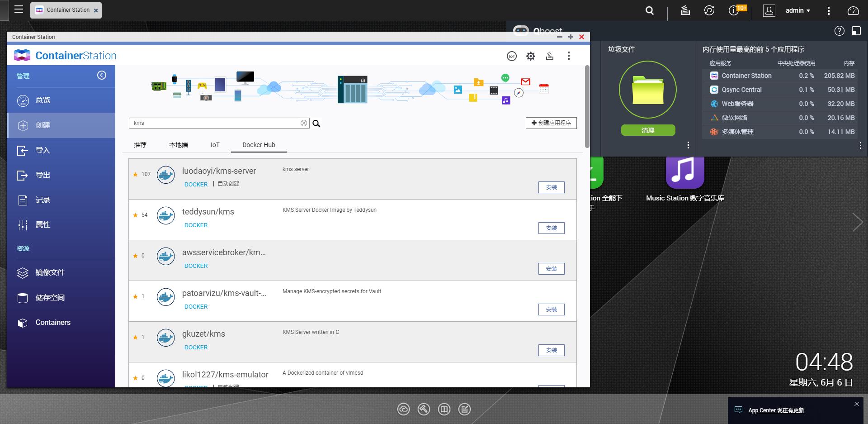Dismiss the App Center update notification
The height and width of the screenshot is (424, 868).
tap(857, 404)
